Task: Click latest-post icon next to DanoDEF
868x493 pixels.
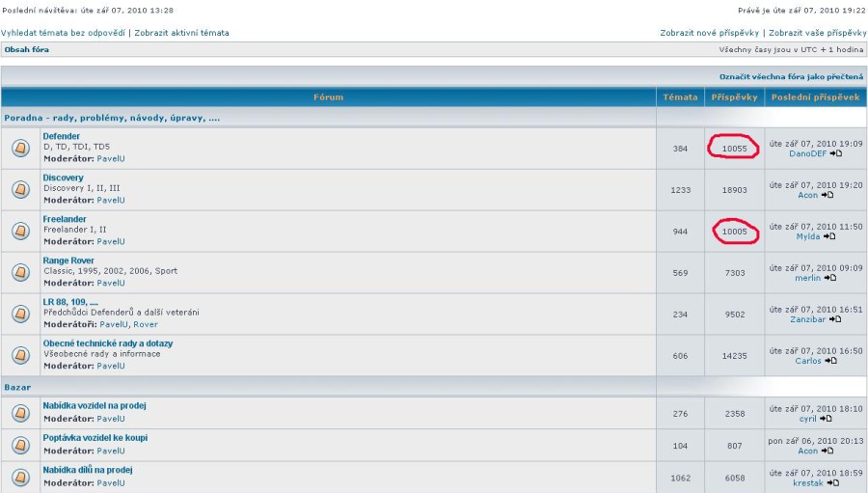Action: 836,153
